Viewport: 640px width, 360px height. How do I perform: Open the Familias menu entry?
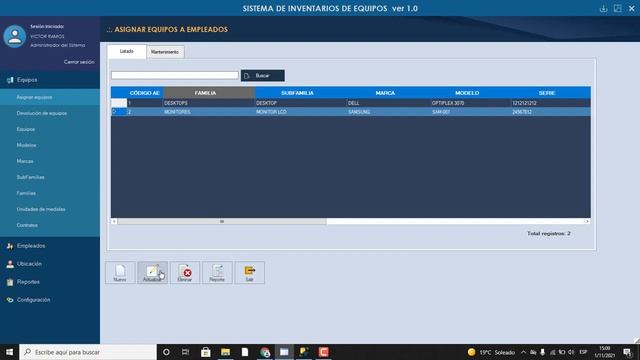pos(50,193)
